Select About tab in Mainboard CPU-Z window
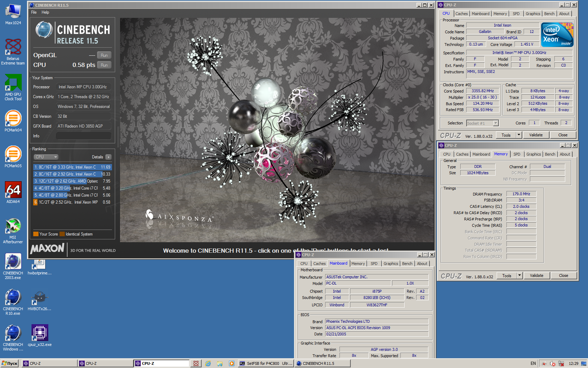This screenshot has width=588, height=368. coord(422,264)
